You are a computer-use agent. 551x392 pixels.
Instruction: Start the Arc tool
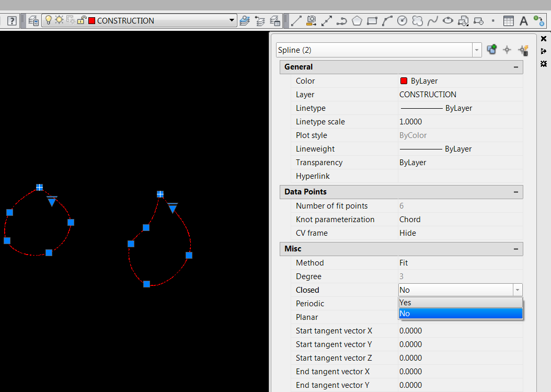point(387,21)
